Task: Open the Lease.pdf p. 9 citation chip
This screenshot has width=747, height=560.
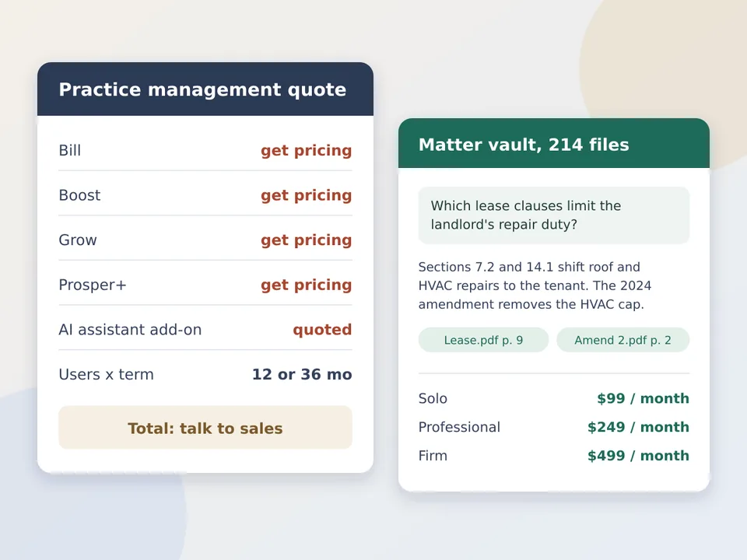Action: tap(483, 340)
